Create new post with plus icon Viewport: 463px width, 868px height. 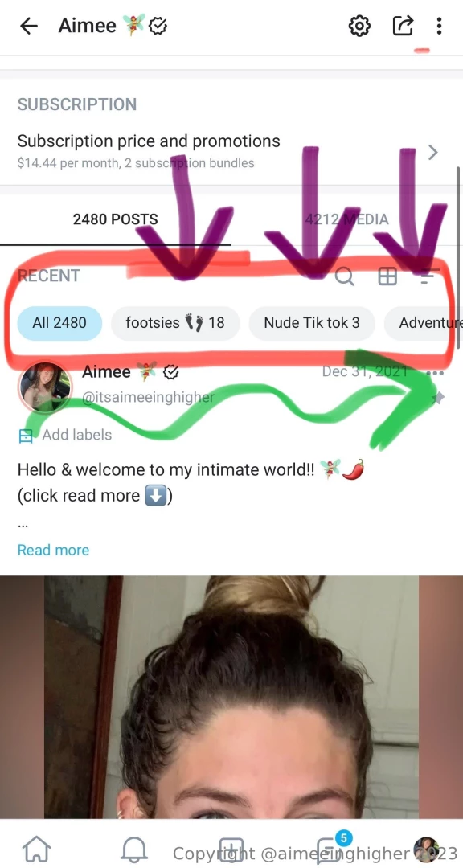[x=231, y=848]
